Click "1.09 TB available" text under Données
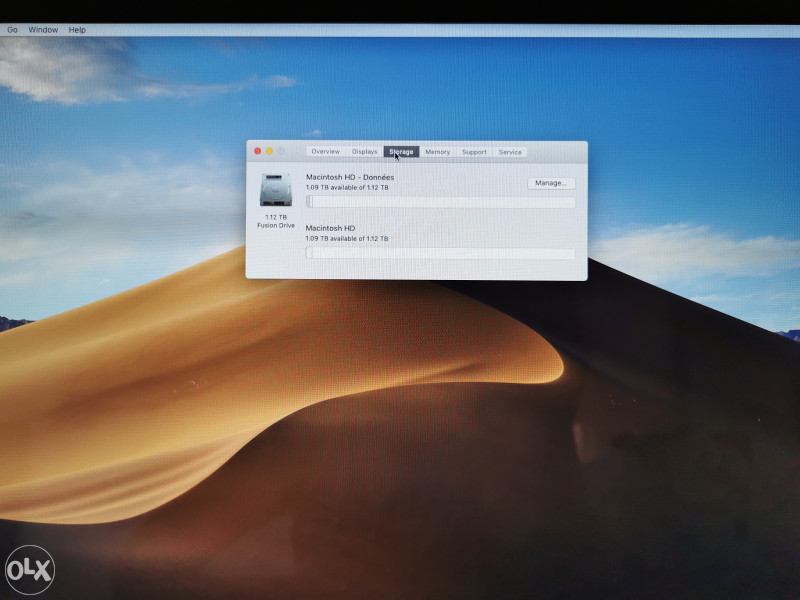The image size is (800, 600). 347,187
